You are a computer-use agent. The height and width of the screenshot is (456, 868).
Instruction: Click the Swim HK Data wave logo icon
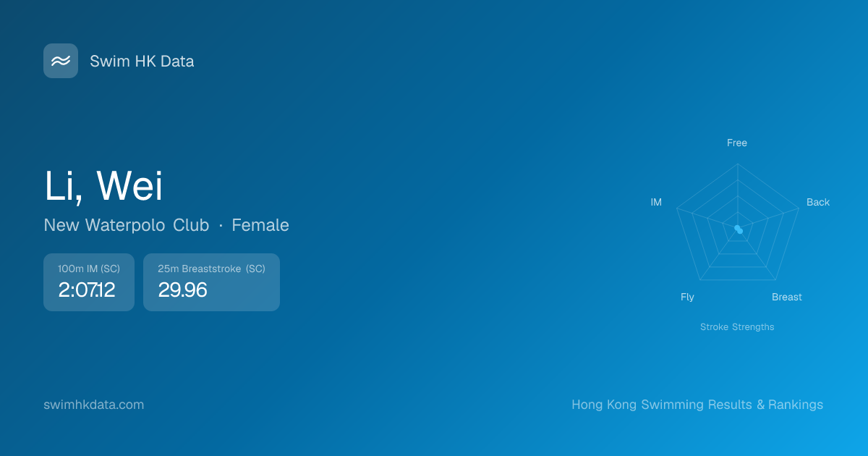pos(61,61)
